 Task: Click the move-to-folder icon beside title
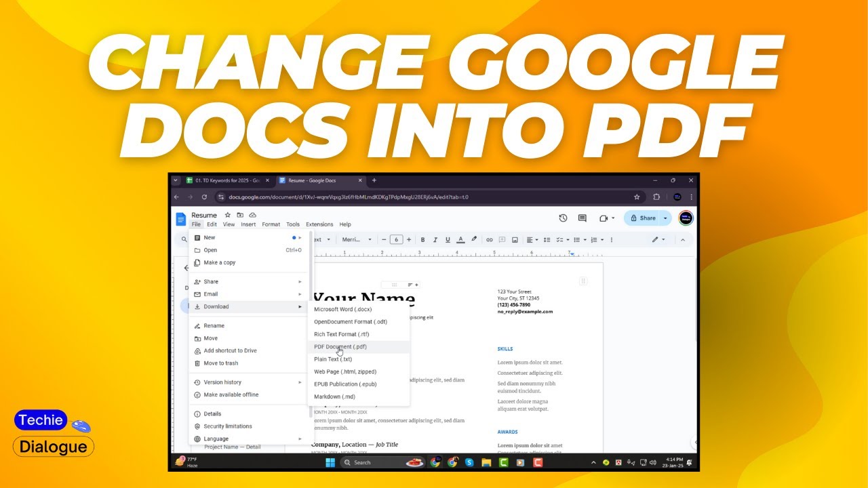click(x=240, y=216)
